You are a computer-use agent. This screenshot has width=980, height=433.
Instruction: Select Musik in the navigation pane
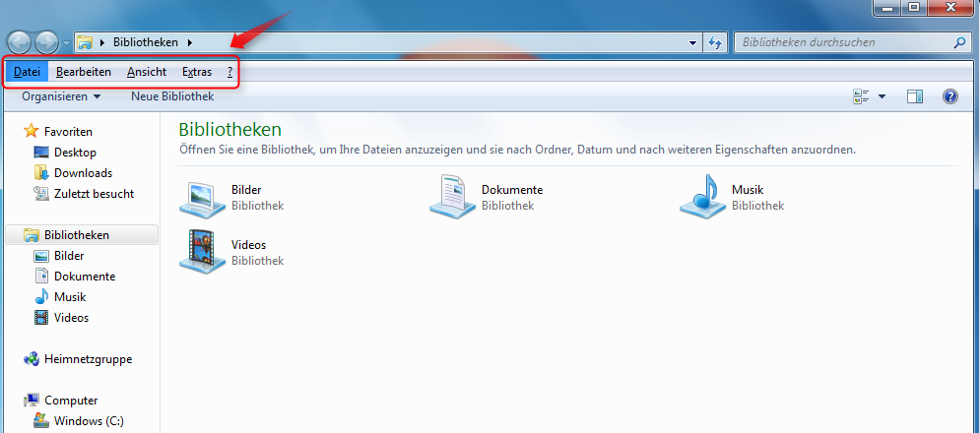coord(70,297)
